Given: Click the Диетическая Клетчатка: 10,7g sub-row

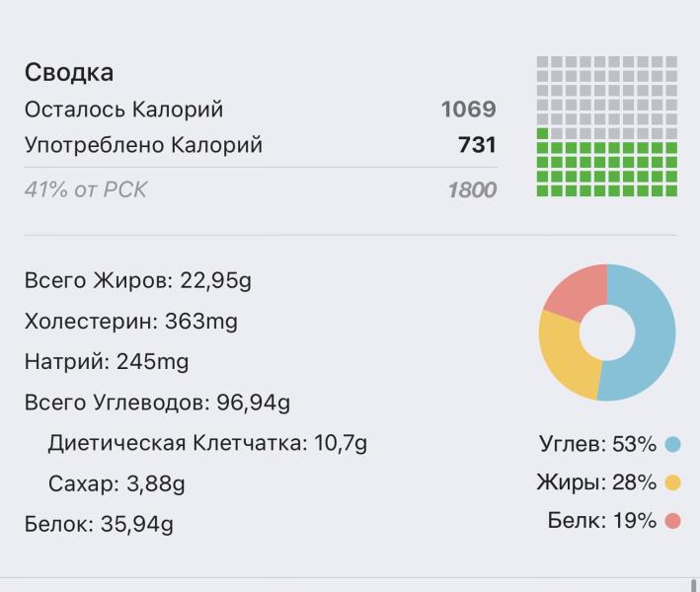Looking at the screenshot, I should (207, 443).
